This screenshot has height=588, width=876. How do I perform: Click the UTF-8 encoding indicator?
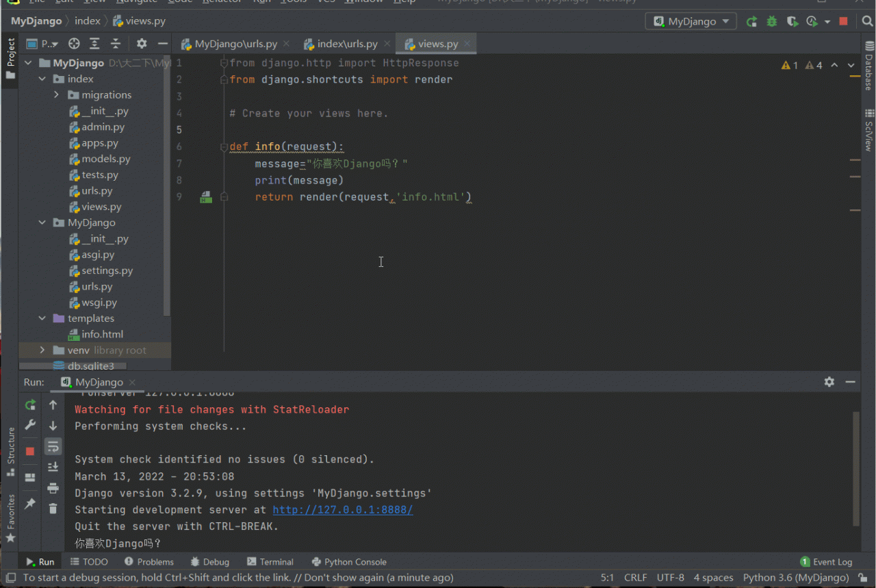click(x=670, y=578)
